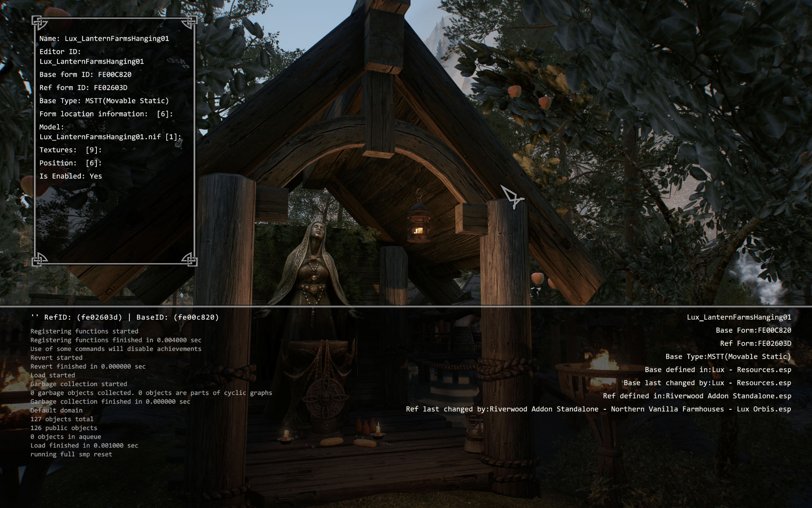Click console line Garbage collection finished
The width and height of the screenshot is (812, 508).
click(x=110, y=401)
